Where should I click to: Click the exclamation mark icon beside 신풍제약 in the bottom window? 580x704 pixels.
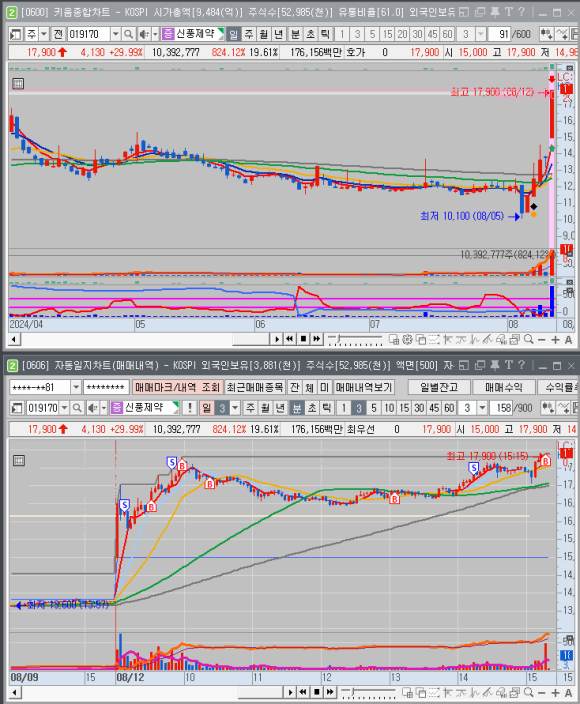point(189,408)
